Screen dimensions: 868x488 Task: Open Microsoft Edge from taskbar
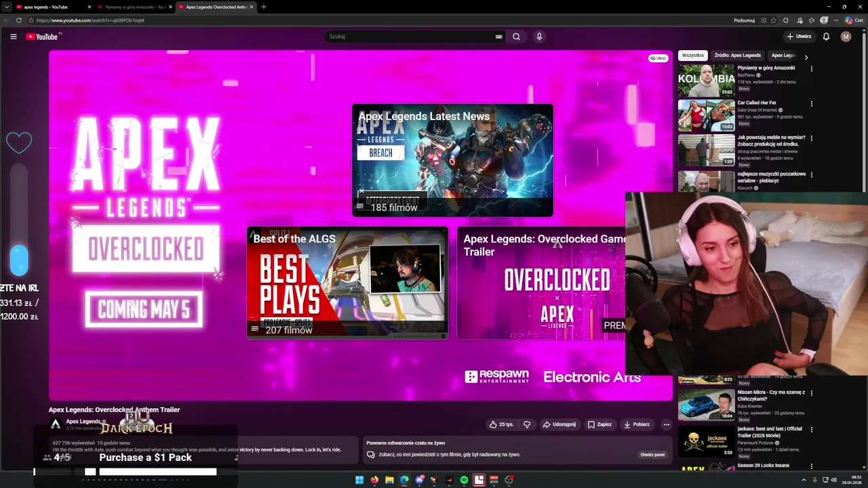click(404, 480)
